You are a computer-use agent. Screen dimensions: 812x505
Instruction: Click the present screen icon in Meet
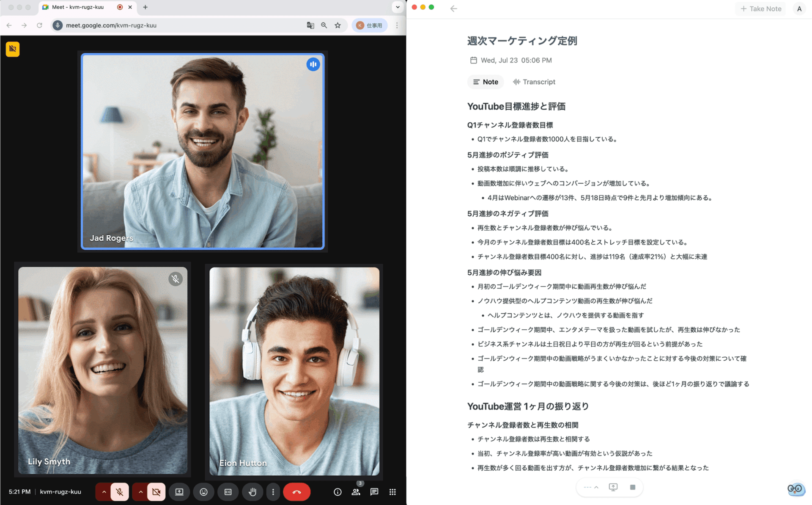click(x=179, y=492)
